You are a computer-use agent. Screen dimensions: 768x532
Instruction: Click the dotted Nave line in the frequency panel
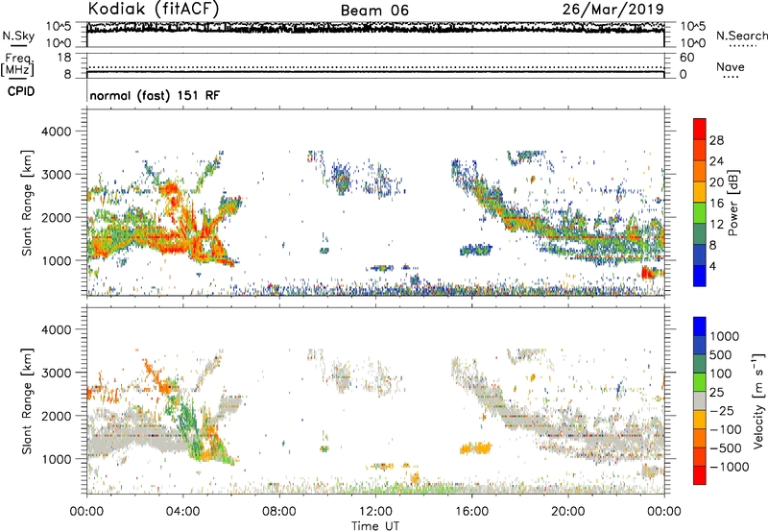[x=375, y=67]
